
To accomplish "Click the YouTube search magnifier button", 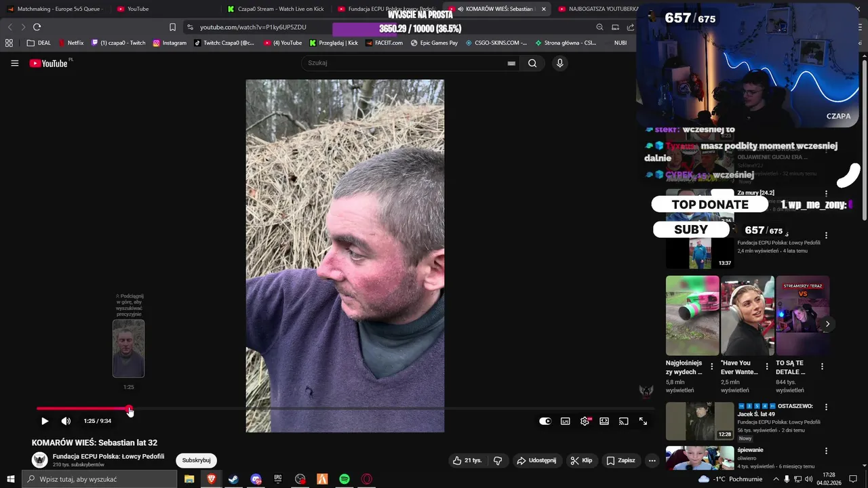I will coord(532,63).
